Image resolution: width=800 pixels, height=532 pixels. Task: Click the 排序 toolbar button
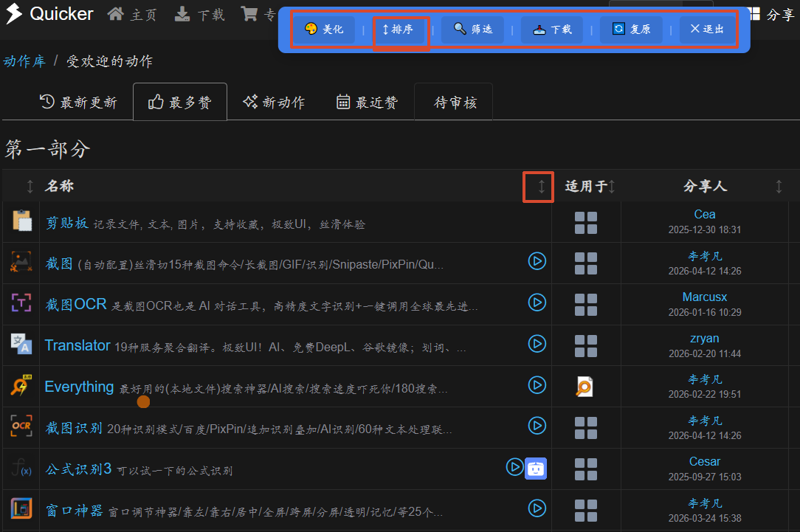tap(398, 30)
